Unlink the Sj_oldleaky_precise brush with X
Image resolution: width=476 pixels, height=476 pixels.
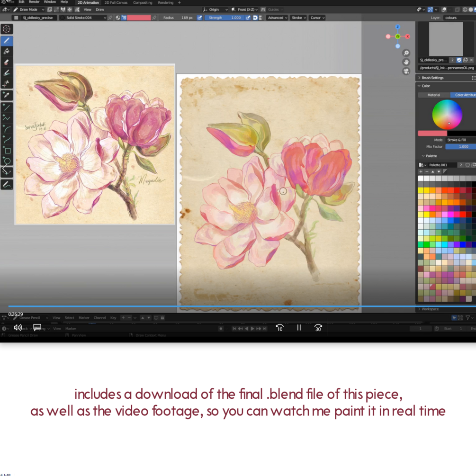click(x=471, y=60)
